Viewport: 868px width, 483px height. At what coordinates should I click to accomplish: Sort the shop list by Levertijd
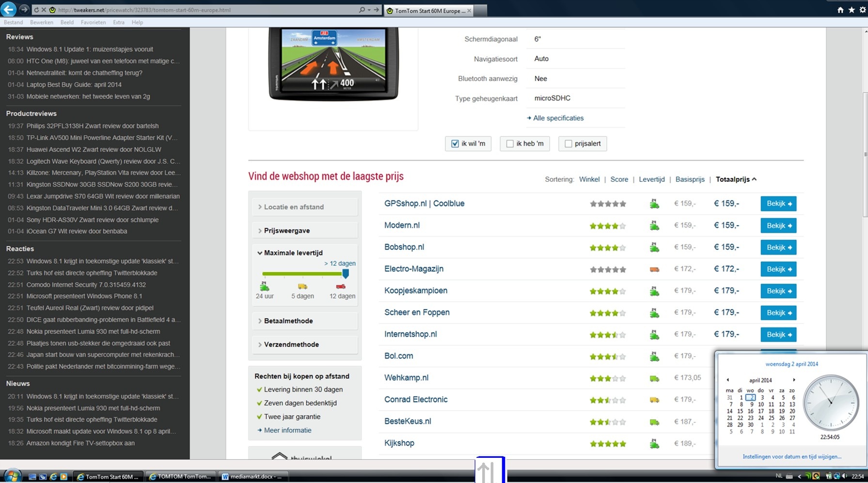click(652, 179)
